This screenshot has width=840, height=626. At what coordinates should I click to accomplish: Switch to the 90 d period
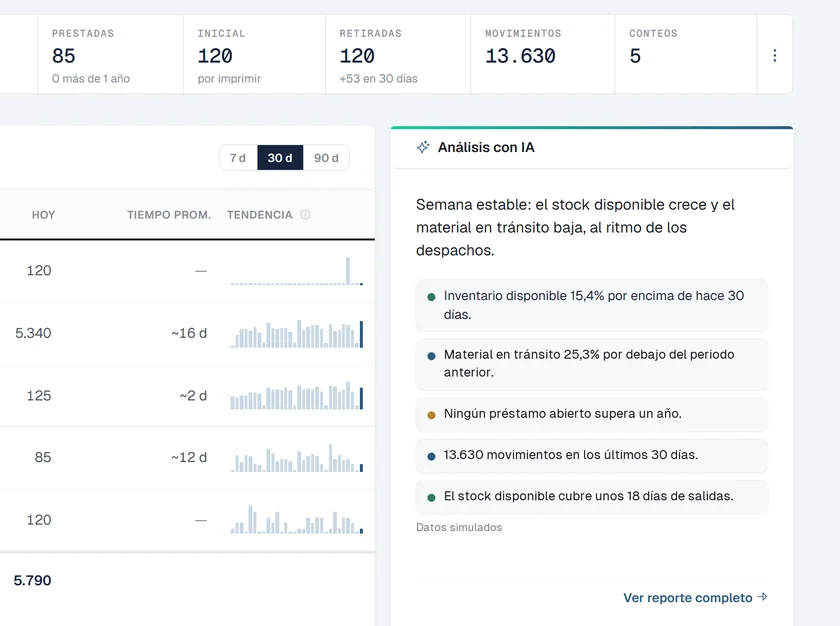tap(326, 158)
